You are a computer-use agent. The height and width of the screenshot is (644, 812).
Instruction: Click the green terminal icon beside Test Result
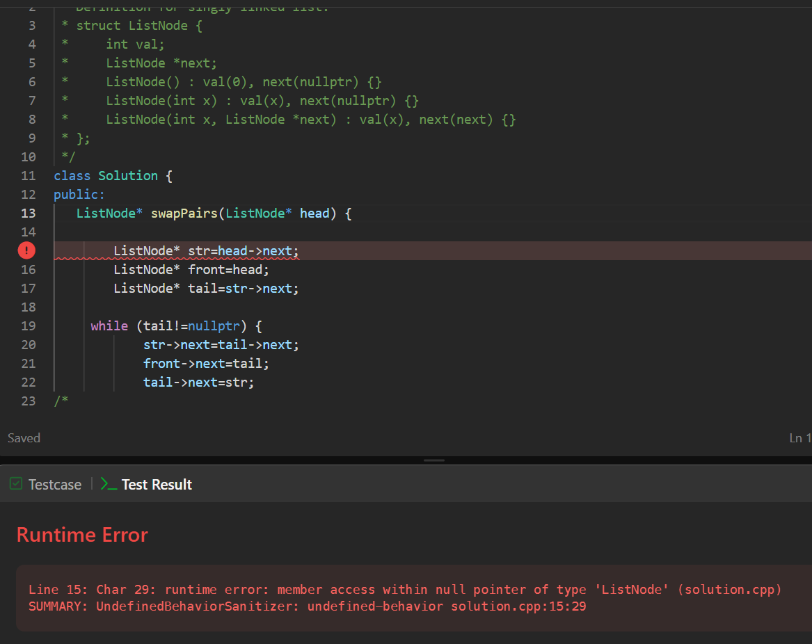pos(109,484)
